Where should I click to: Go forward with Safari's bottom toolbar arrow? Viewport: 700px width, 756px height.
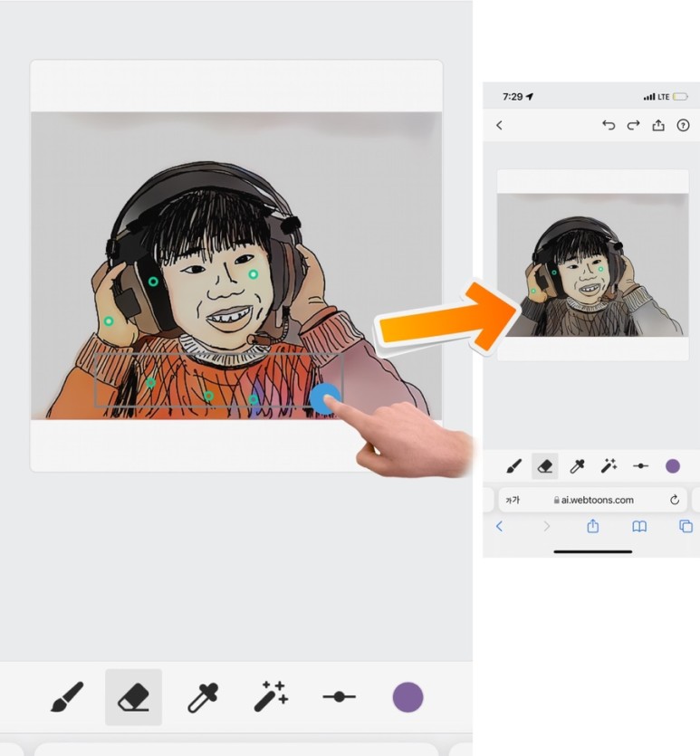(x=546, y=526)
